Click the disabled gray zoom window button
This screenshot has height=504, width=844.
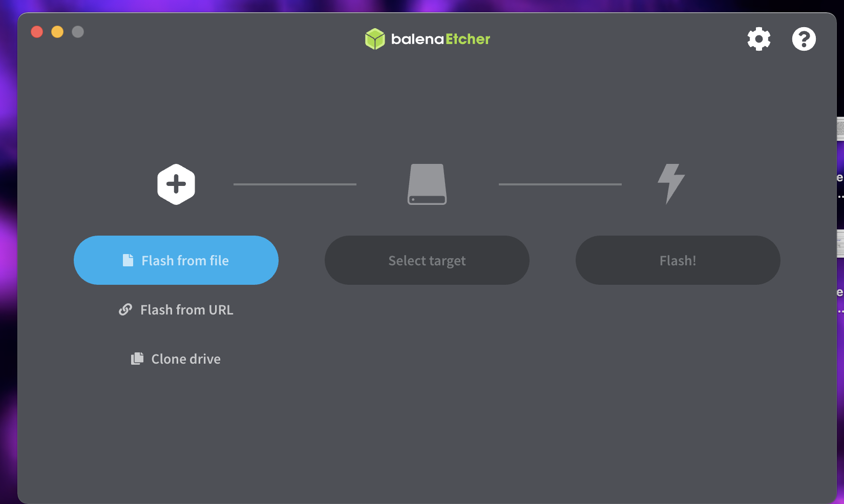78,32
